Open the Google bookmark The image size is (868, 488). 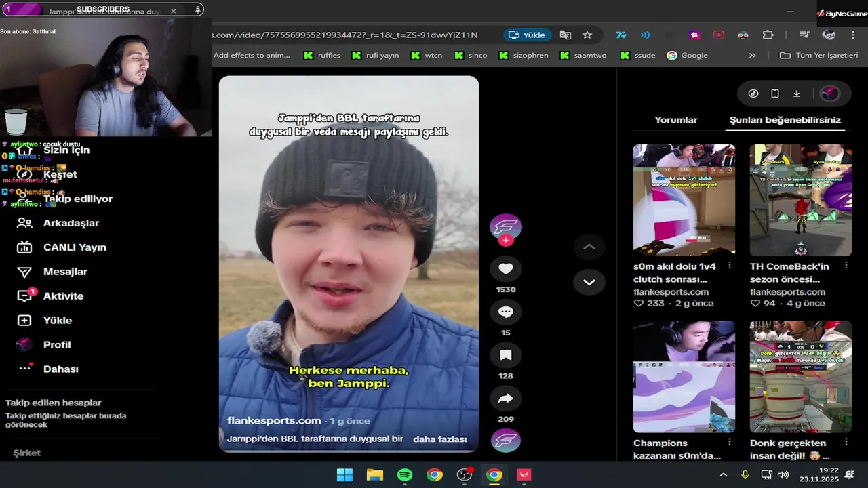coord(687,56)
